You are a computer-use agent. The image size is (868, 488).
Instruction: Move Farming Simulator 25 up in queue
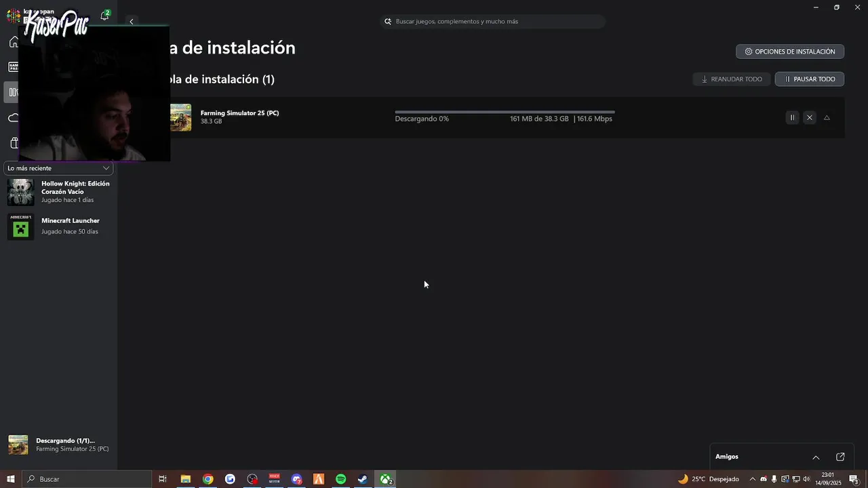827,118
